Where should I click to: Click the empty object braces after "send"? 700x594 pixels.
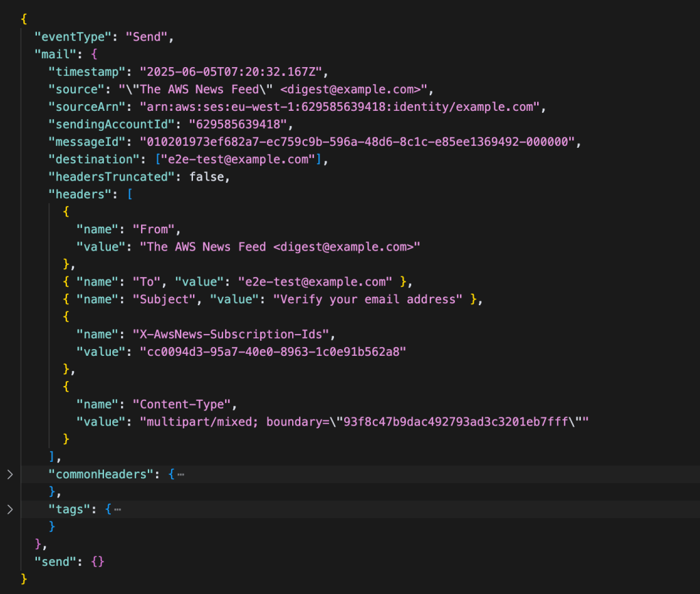coord(98,562)
